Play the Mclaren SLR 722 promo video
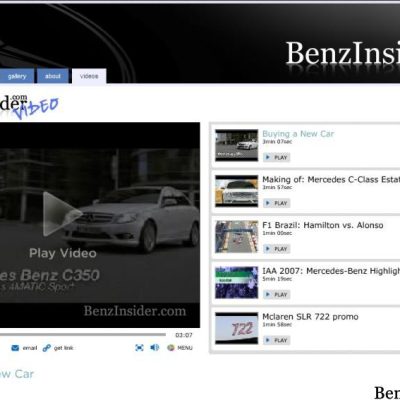The width and height of the screenshot is (400, 400). tap(276, 340)
